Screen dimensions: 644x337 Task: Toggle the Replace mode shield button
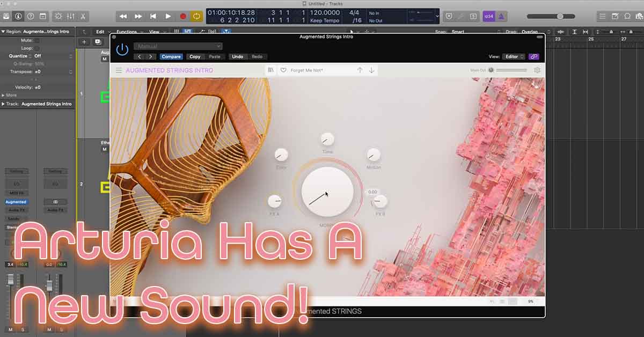coord(449,17)
